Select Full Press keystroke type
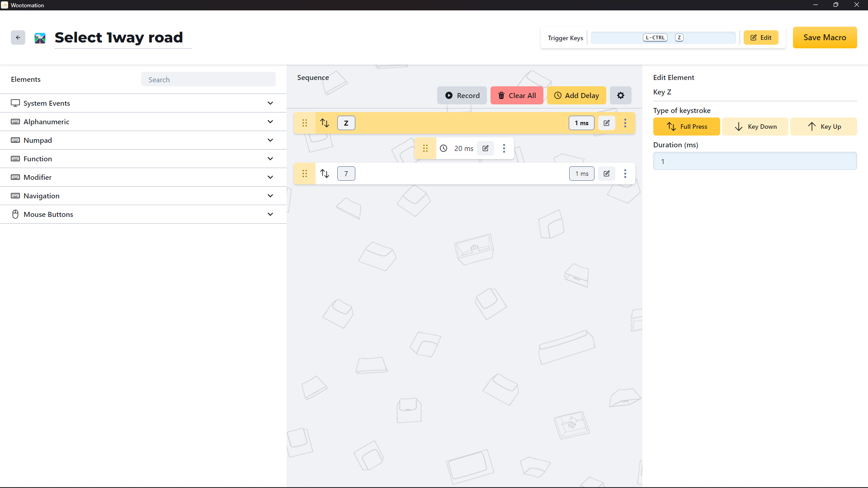Viewport: 868px width, 488px height. (686, 127)
